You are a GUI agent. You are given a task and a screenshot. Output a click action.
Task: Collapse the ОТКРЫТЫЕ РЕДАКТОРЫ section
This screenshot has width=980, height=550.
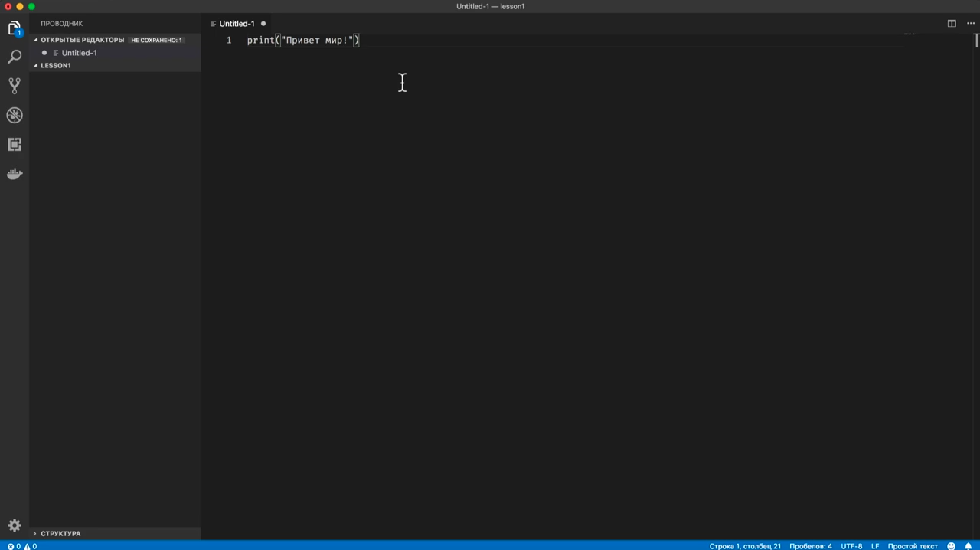click(x=82, y=40)
